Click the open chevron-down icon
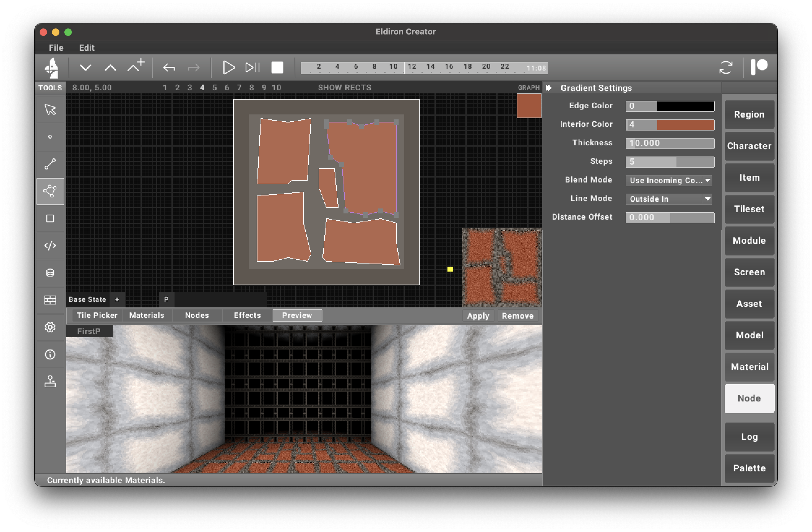The height and width of the screenshot is (532, 812). tap(85, 68)
